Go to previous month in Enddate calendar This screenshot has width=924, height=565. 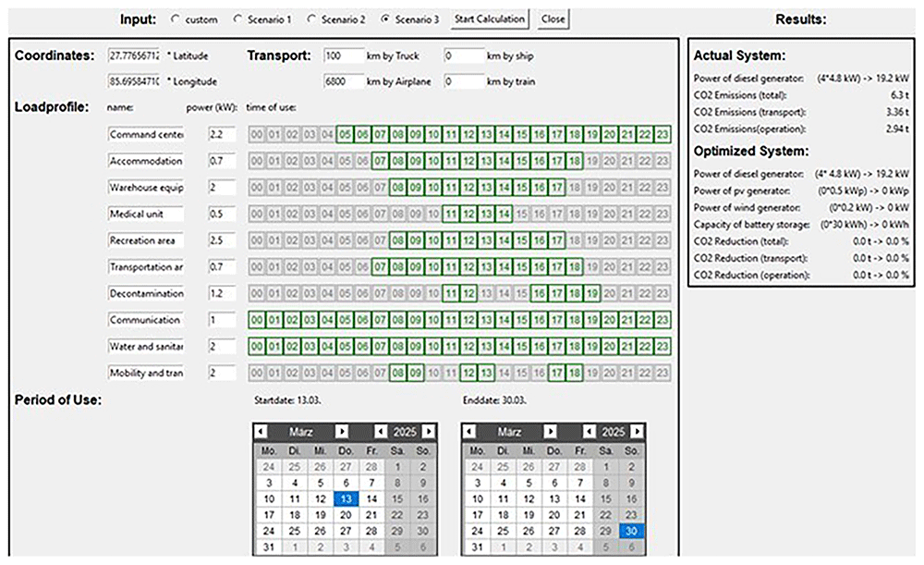pyautogui.click(x=469, y=432)
